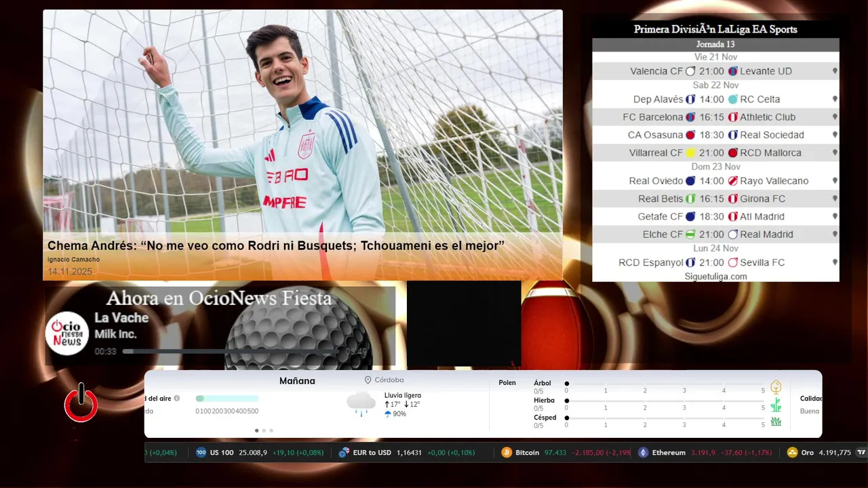Click the US 100 index icon
The height and width of the screenshot is (488, 868).
(x=201, y=453)
